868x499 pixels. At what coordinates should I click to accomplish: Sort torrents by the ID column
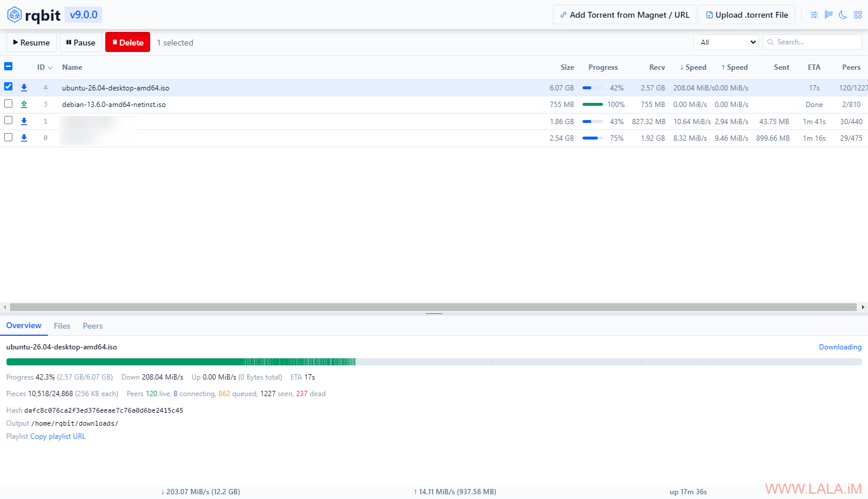pyautogui.click(x=45, y=67)
